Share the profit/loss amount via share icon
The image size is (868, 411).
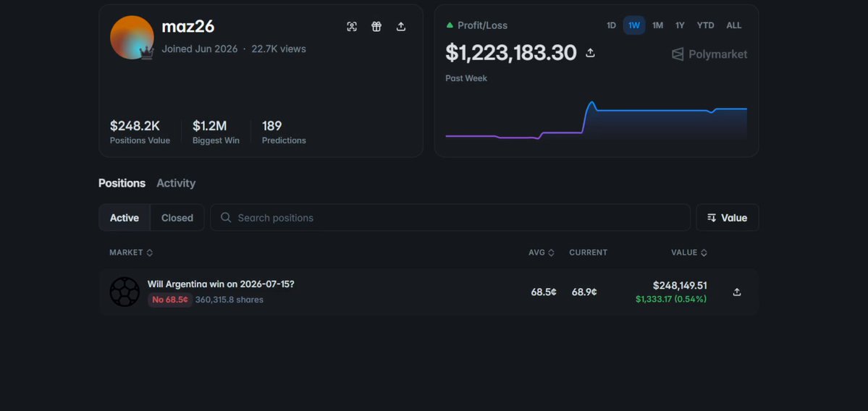(590, 53)
